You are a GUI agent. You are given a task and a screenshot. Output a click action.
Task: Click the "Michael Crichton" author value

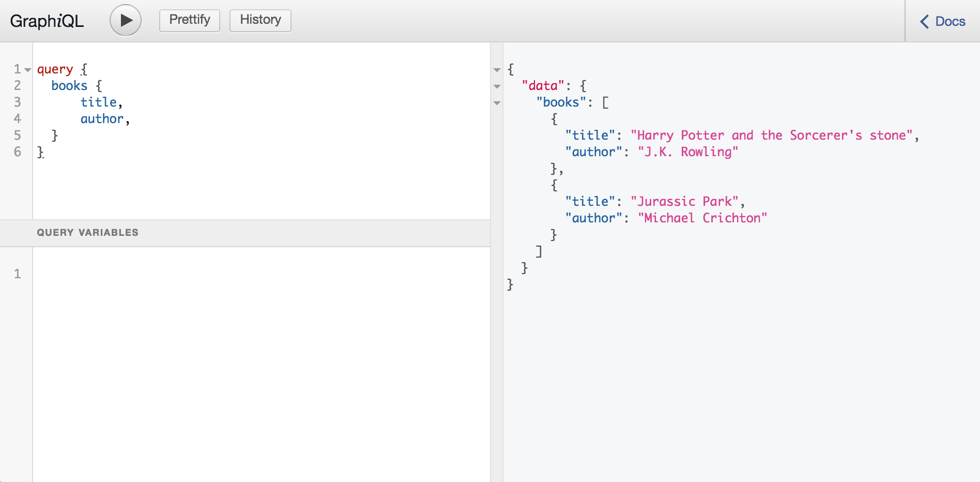tap(702, 218)
